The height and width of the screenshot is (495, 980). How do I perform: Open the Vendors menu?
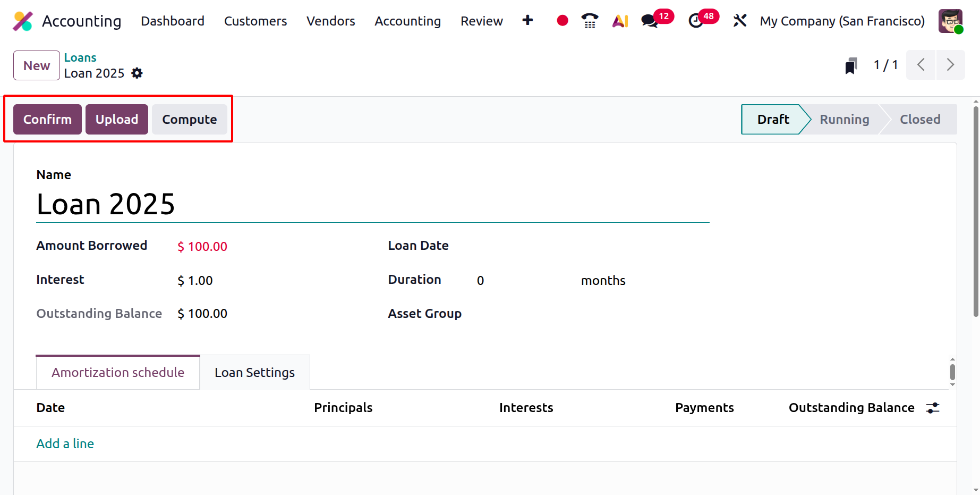[x=330, y=21]
